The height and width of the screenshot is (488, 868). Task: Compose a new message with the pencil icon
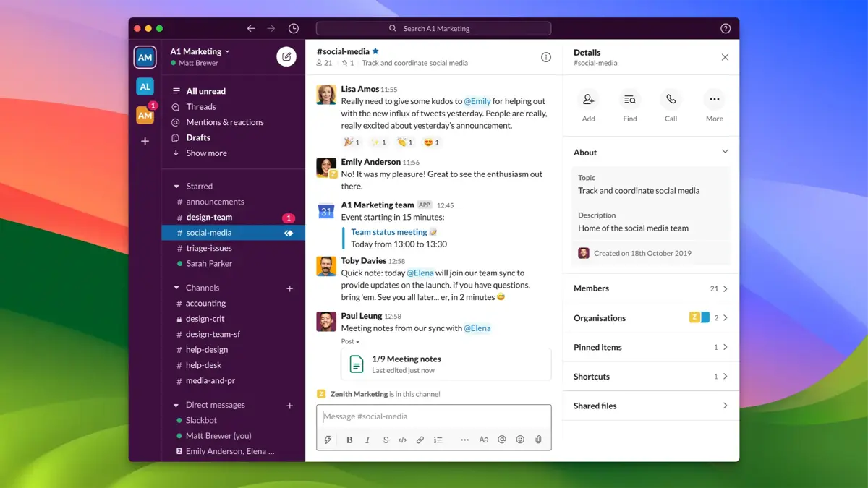tap(286, 56)
